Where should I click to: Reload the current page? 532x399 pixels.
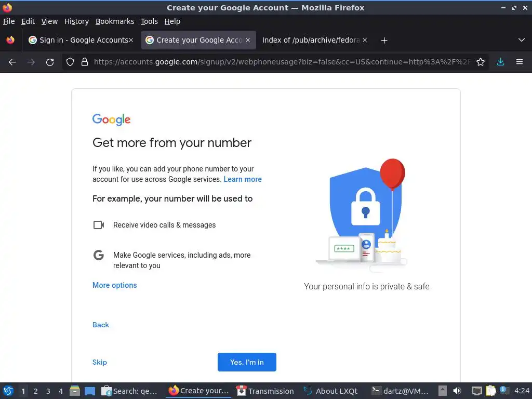coord(50,62)
